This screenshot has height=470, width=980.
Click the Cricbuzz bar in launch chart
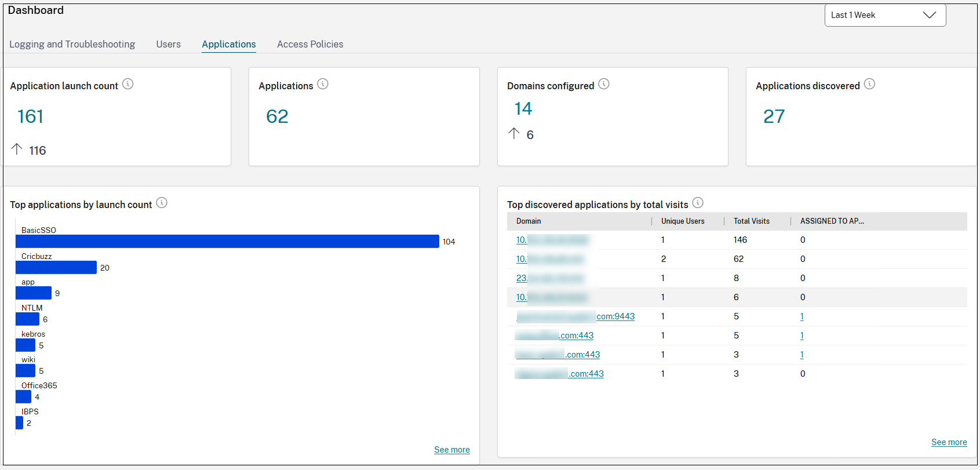(56, 268)
